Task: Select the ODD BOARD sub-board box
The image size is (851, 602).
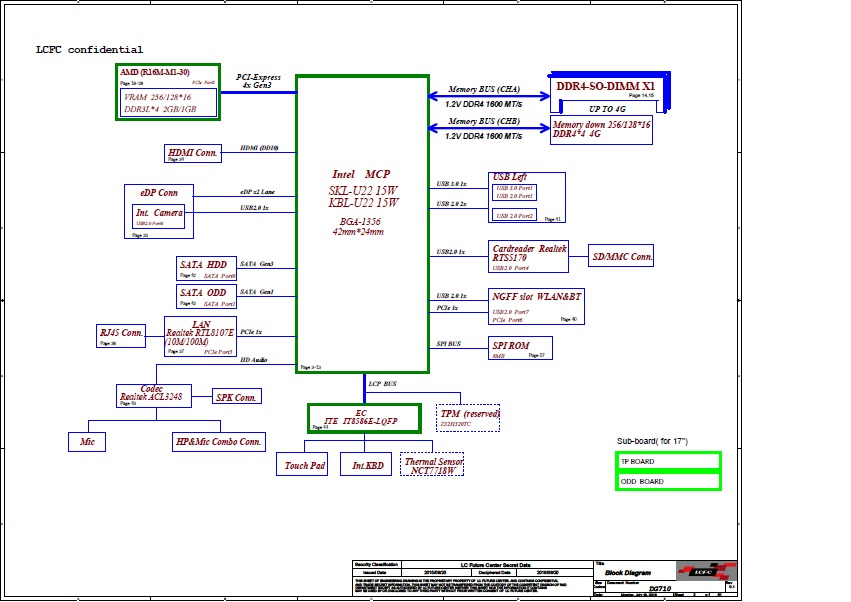Action: [669, 481]
